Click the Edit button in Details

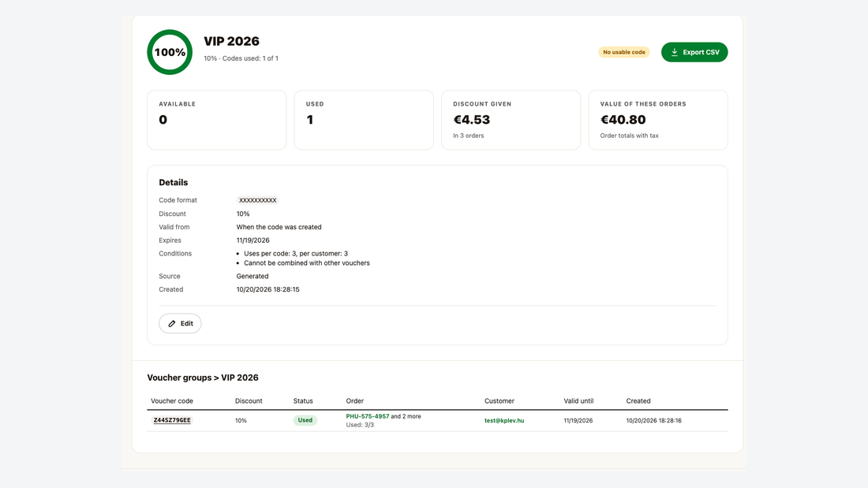180,323
